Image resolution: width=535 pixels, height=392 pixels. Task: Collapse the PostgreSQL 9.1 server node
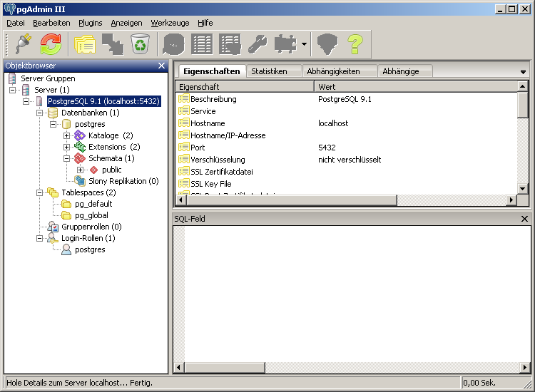point(26,101)
